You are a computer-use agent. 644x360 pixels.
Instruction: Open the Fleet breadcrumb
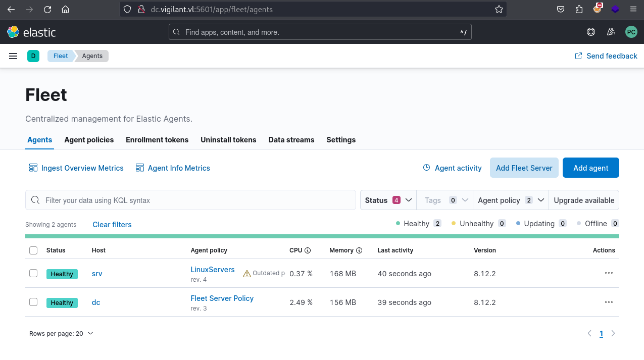tap(61, 56)
